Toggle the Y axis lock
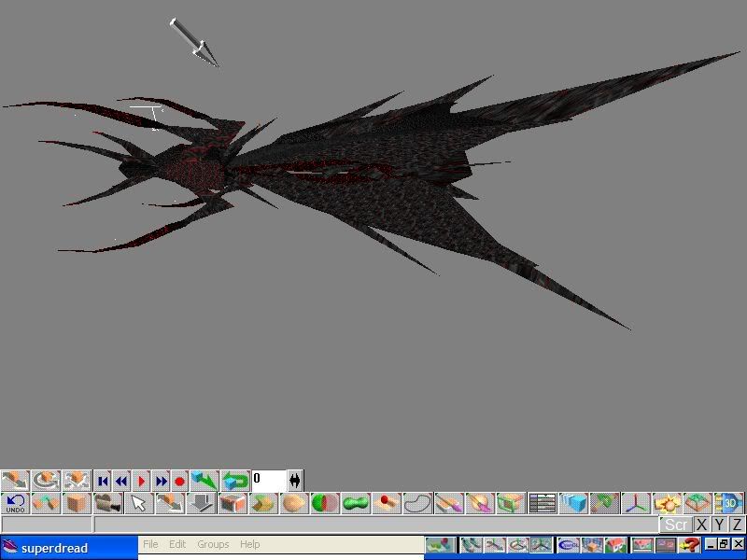 (719, 525)
